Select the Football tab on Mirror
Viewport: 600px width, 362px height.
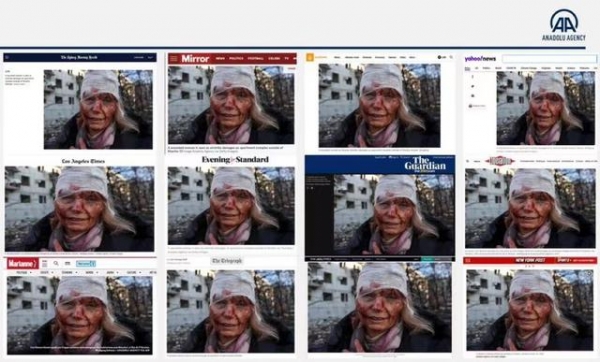pos(256,59)
